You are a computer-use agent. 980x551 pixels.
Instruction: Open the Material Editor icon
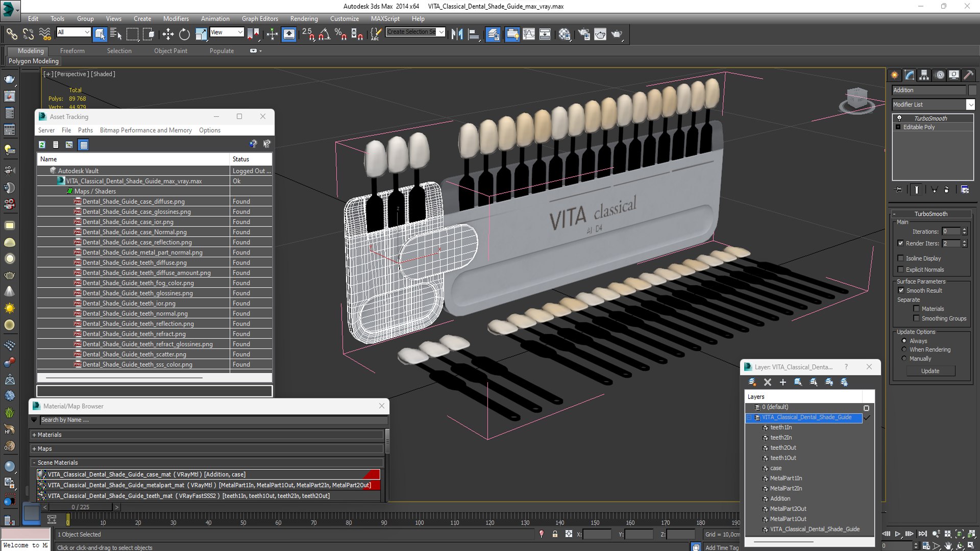tap(564, 34)
